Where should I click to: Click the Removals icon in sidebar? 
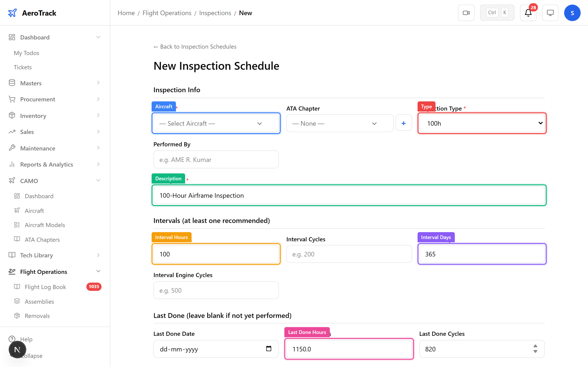[17, 316]
